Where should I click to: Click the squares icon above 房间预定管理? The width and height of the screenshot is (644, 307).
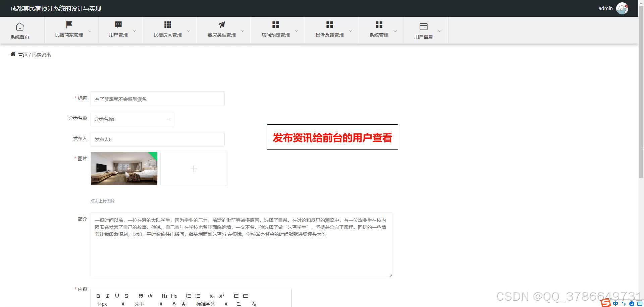point(276,24)
